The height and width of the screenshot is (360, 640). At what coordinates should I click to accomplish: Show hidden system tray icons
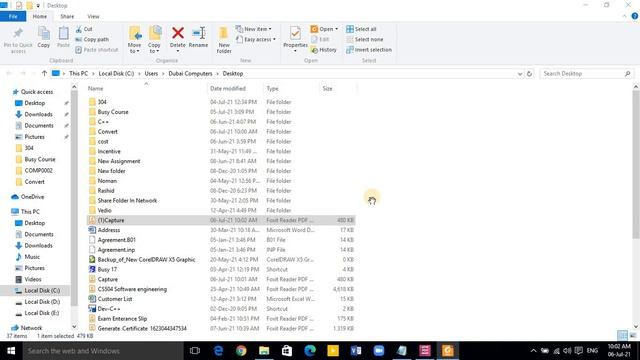pyautogui.click(x=533, y=351)
